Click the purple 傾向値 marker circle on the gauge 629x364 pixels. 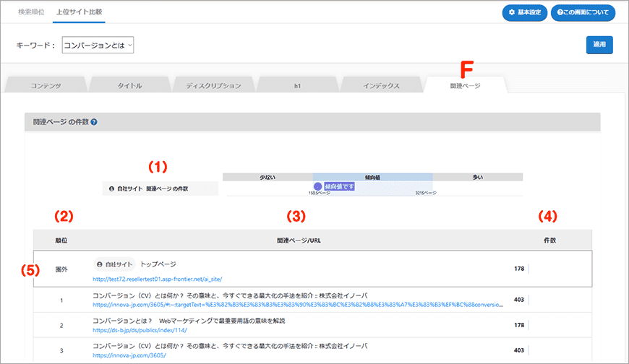click(x=317, y=186)
